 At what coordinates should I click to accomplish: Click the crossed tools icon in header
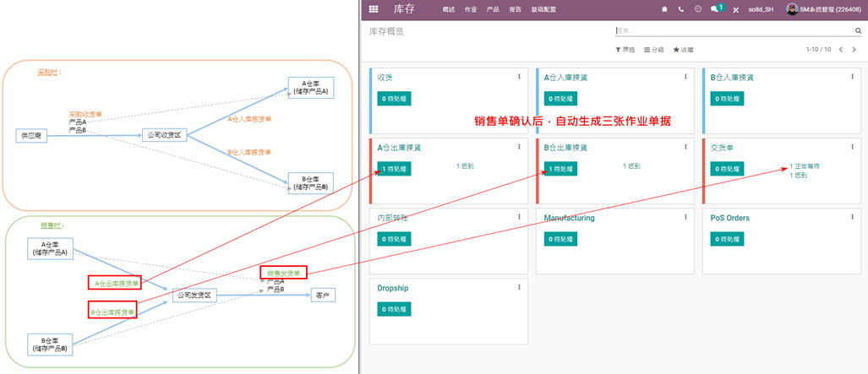tap(735, 9)
